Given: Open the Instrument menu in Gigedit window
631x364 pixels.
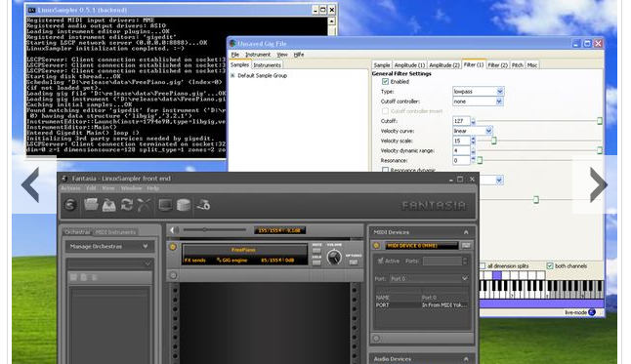Looking at the screenshot, I should coord(258,55).
